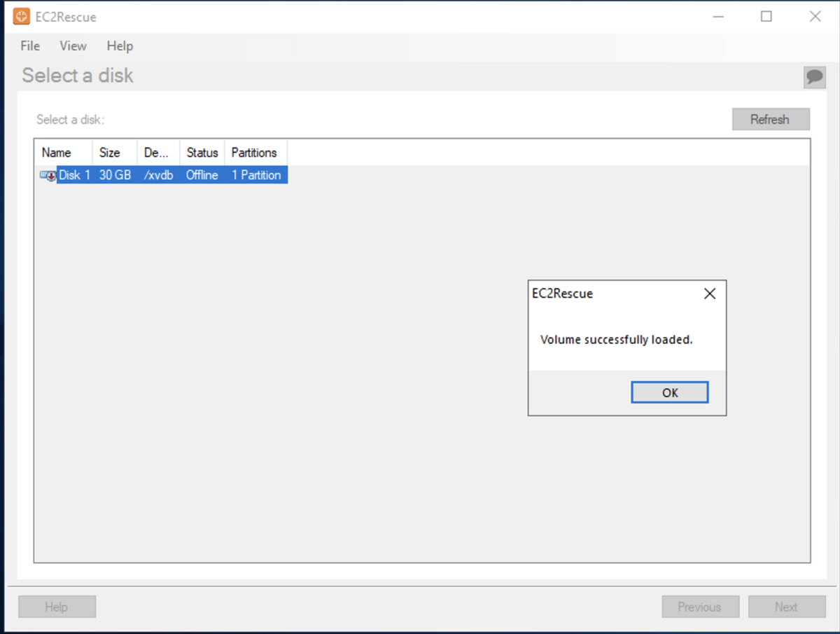Viewport: 840px width, 634px height.
Task: Click the Next button
Action: tap(786, 607)
